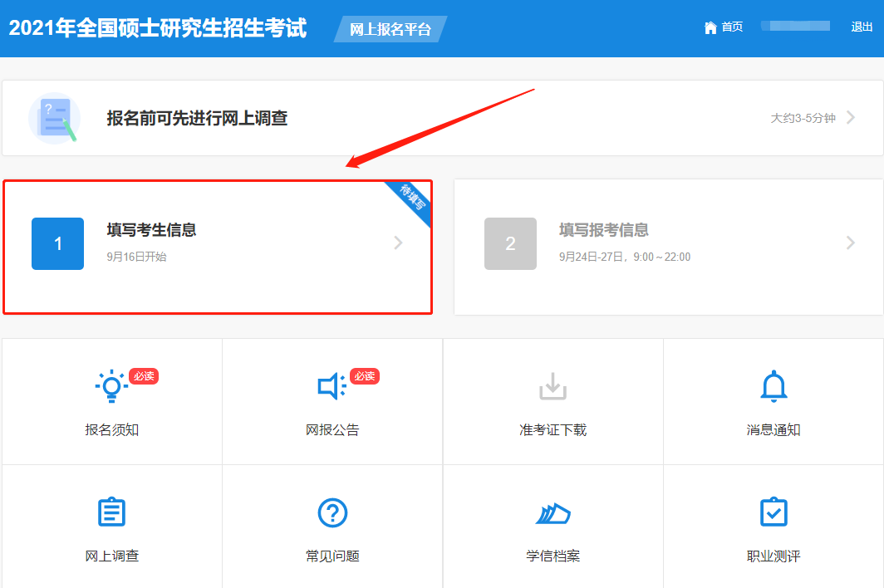The width and height of the screenshot is (884, 588).
Task: Click the chevron next to 大约3-5分钟
Action: [x=851, y=118]
